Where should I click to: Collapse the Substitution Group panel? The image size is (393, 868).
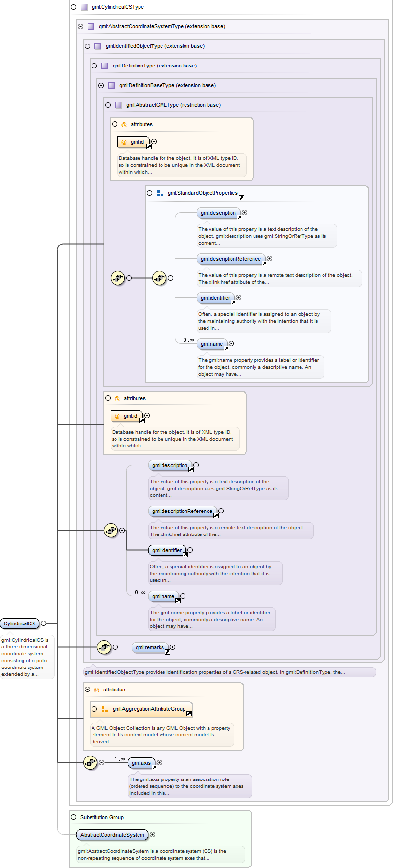click(x=73, y=817)
